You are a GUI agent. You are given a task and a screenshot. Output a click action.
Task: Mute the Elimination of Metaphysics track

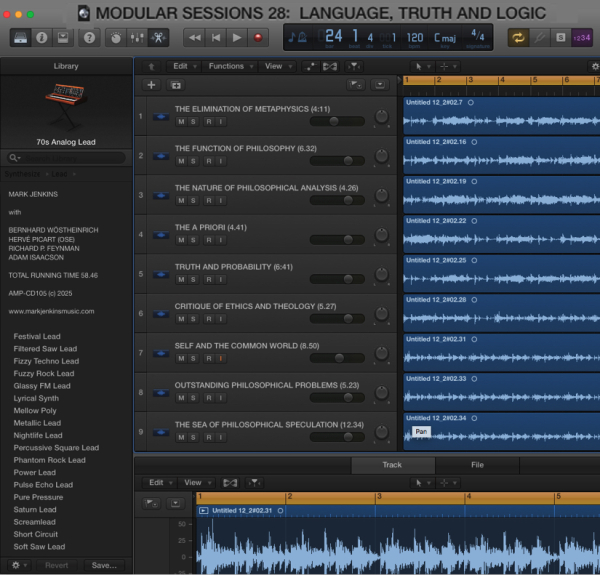point(181,122)
